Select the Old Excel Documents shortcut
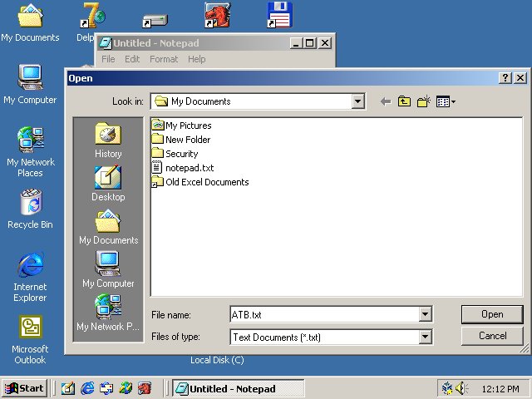Viewport: 532px width, 399px height. click(200, 182)
